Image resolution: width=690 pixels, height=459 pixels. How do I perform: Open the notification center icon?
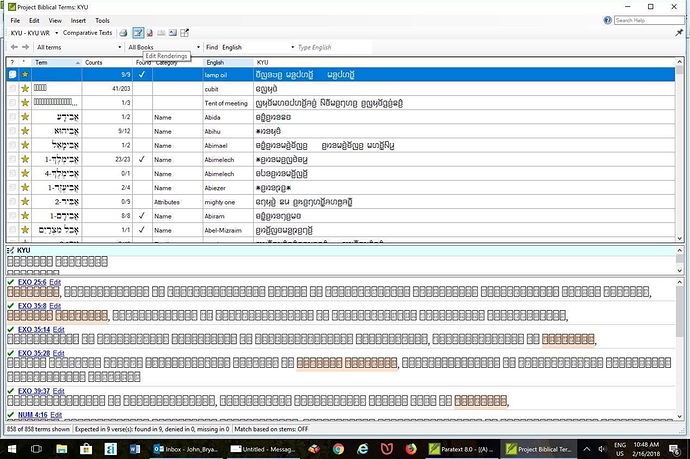[x=674, y=449]
